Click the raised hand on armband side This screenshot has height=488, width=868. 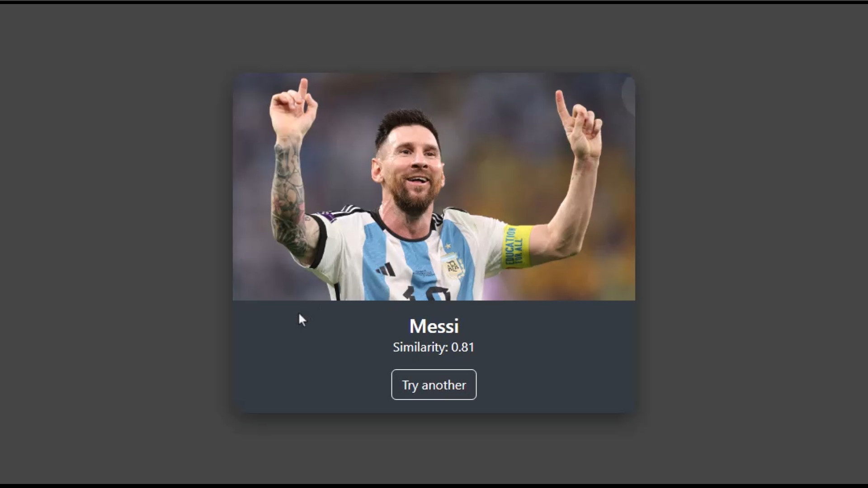pos(580,124)
